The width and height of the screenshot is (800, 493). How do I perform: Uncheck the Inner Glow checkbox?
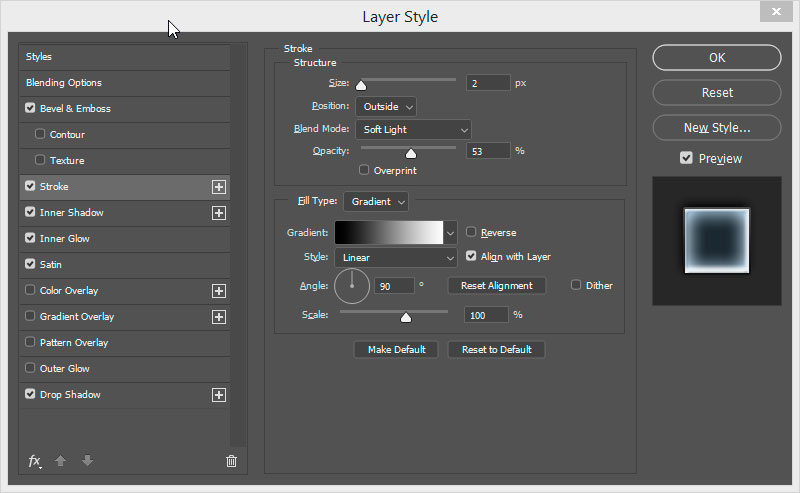[30, 238]
